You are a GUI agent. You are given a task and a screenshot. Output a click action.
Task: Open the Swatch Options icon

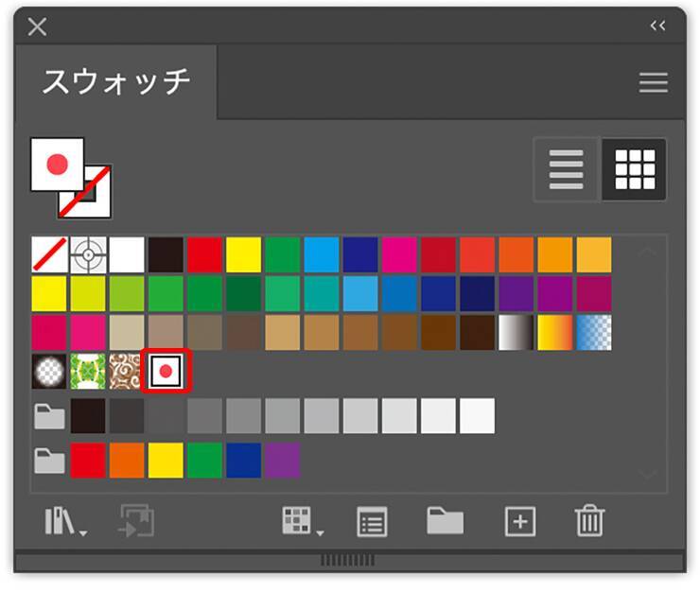[372, 521]
